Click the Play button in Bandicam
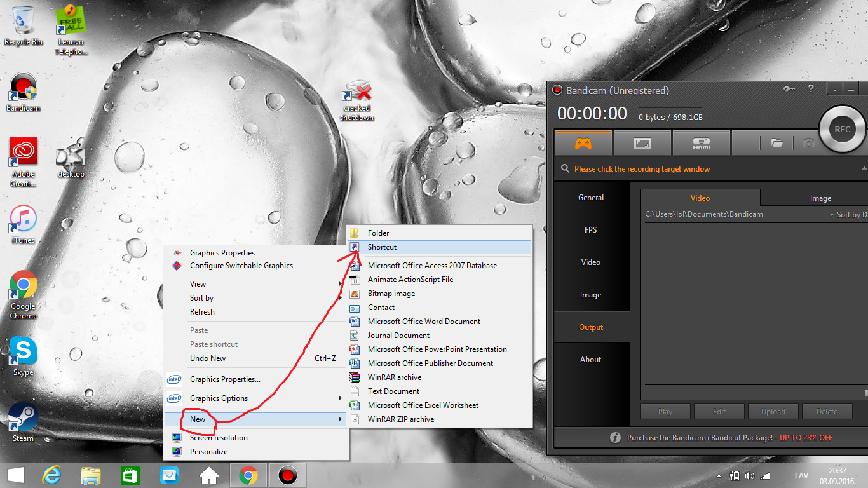The width and height of the screenshot is (868, 488). click(665, 412)
